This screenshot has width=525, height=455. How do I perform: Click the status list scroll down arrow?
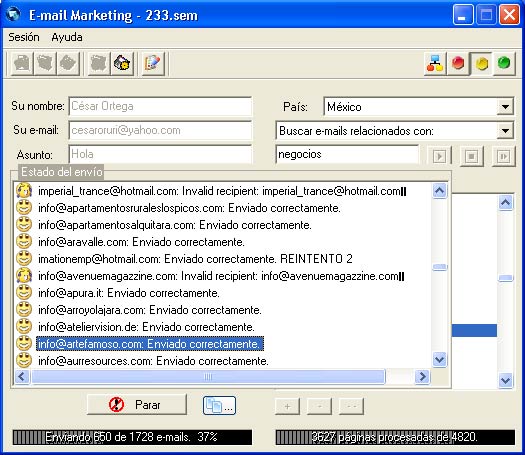pyautogui.click(x=439, y=360)
